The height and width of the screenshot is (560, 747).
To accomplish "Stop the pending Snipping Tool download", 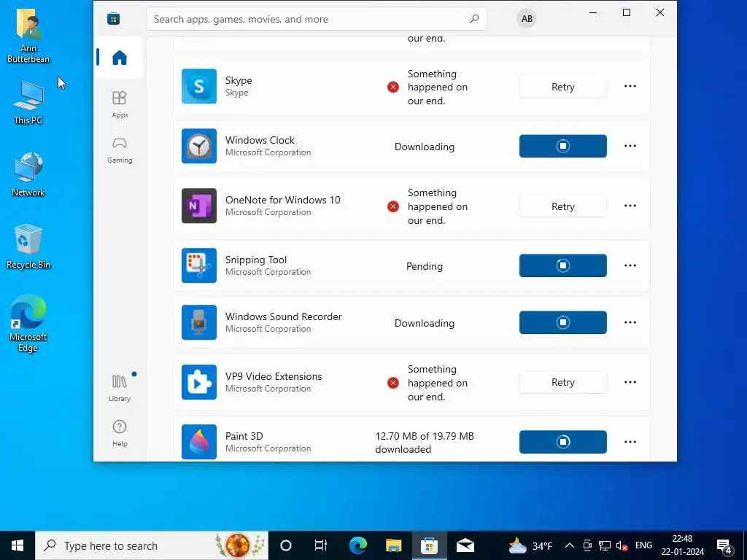I will click(563, 265).
